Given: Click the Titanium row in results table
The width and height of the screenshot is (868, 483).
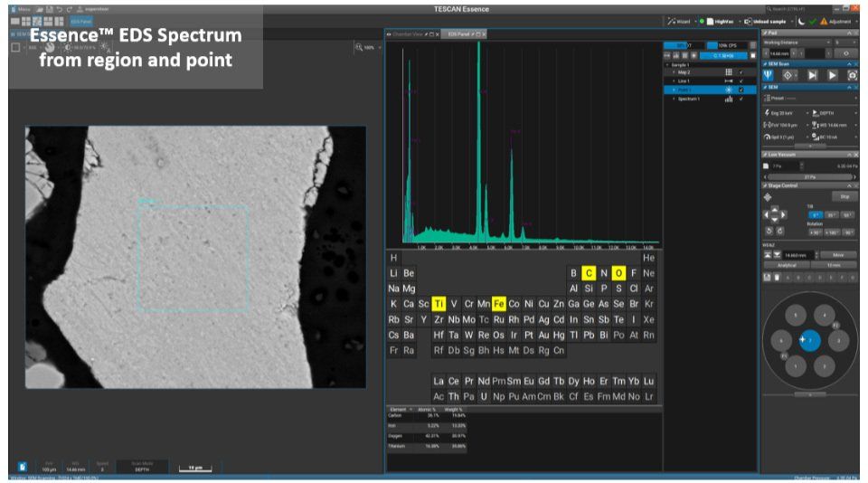Looking at the screenshot, I should [x=427, y=446].
